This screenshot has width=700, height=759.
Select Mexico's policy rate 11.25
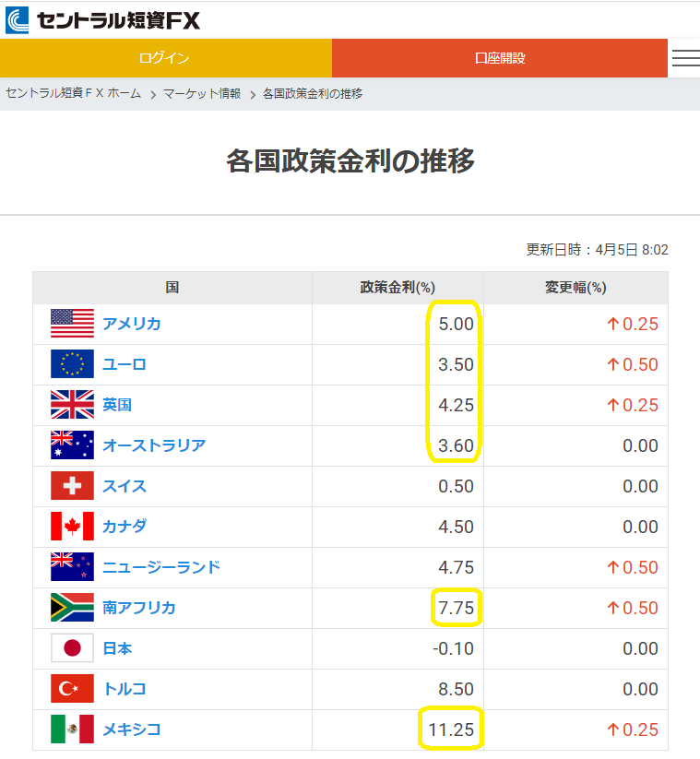(451, 729)
